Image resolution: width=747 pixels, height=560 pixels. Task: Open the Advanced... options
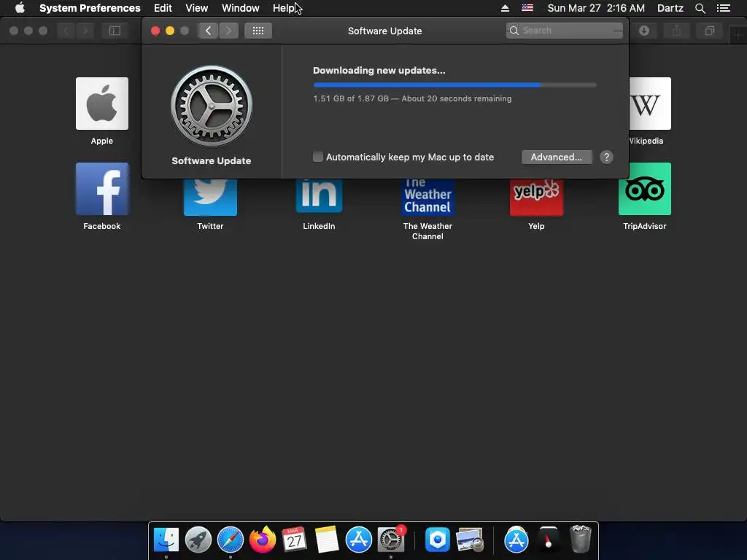click(557, 157)
